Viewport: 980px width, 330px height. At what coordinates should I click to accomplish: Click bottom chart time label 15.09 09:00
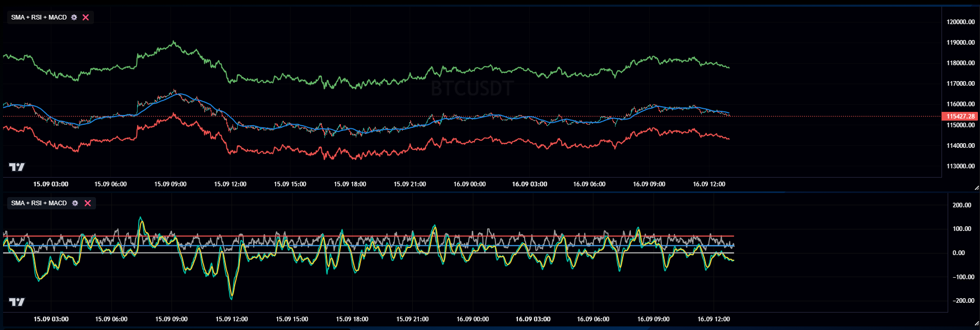click(x=171, y=319)
